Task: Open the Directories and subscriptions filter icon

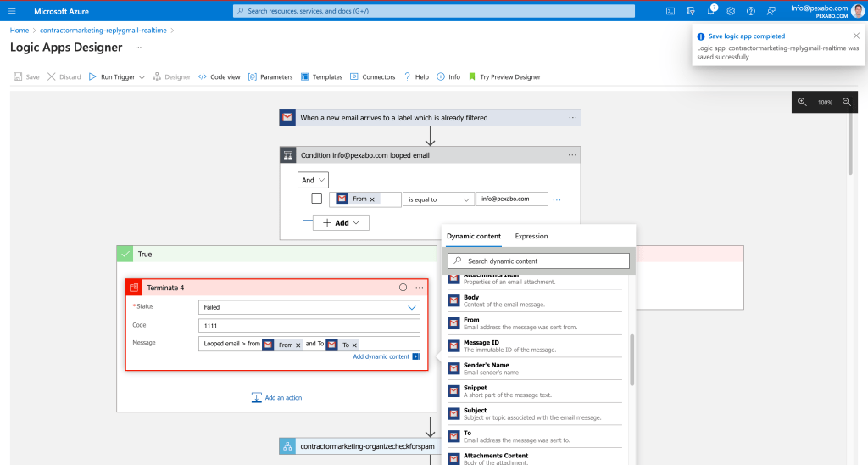Action: [690, 11]
